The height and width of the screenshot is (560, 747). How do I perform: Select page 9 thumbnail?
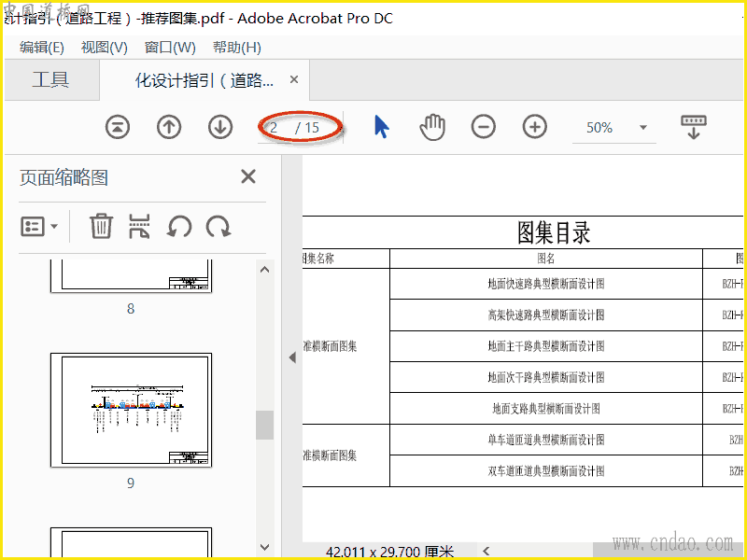click(x=131, y=410)
